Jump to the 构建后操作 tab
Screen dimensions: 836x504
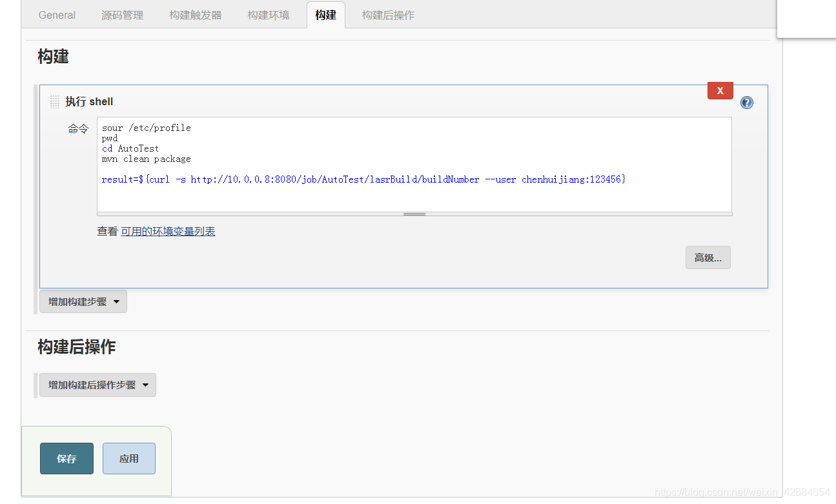click(x=388, y=15)
